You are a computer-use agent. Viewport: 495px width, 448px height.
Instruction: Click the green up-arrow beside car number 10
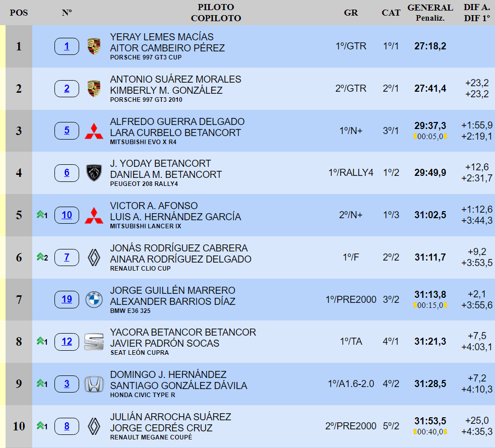point(41,215)
